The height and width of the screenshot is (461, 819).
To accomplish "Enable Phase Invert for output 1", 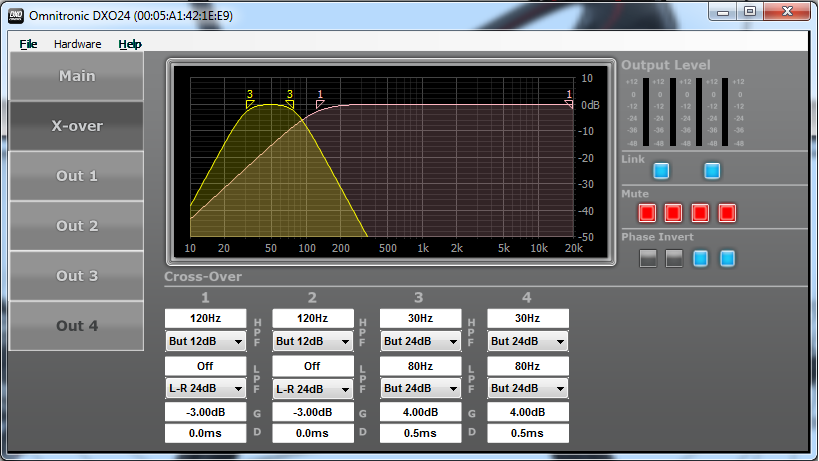I will click(648, 258).
